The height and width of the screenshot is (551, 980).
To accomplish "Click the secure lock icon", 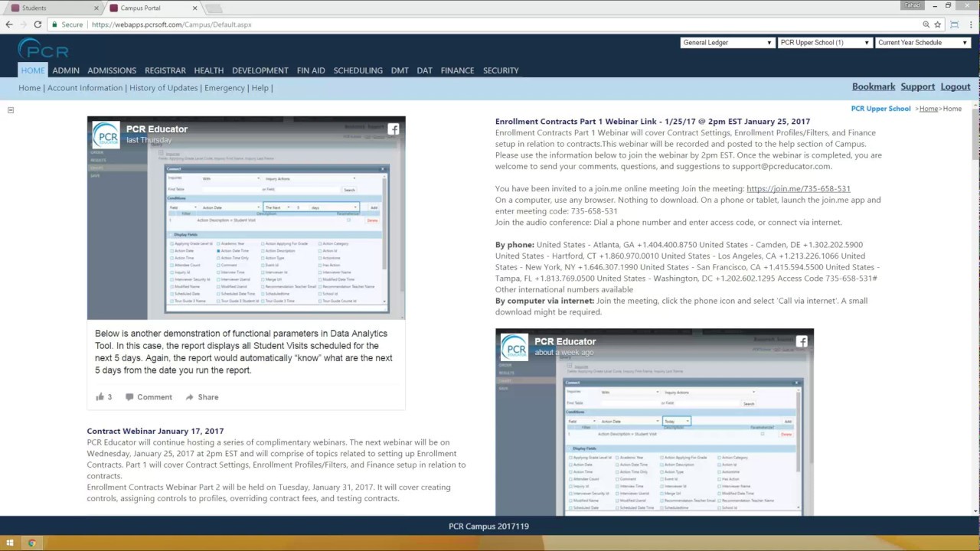I will click(54, 24).
